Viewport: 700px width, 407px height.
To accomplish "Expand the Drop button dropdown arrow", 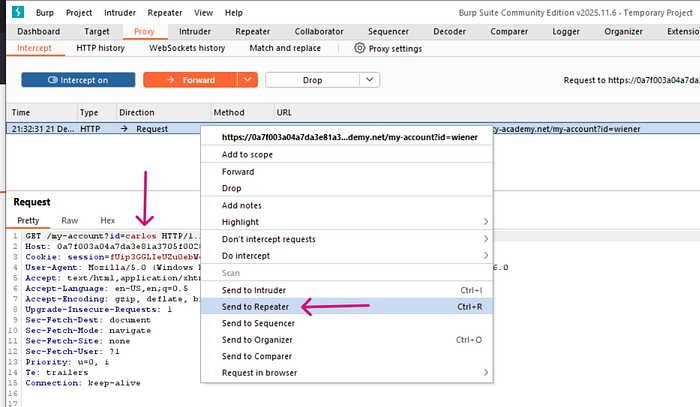I will (370, 80).
